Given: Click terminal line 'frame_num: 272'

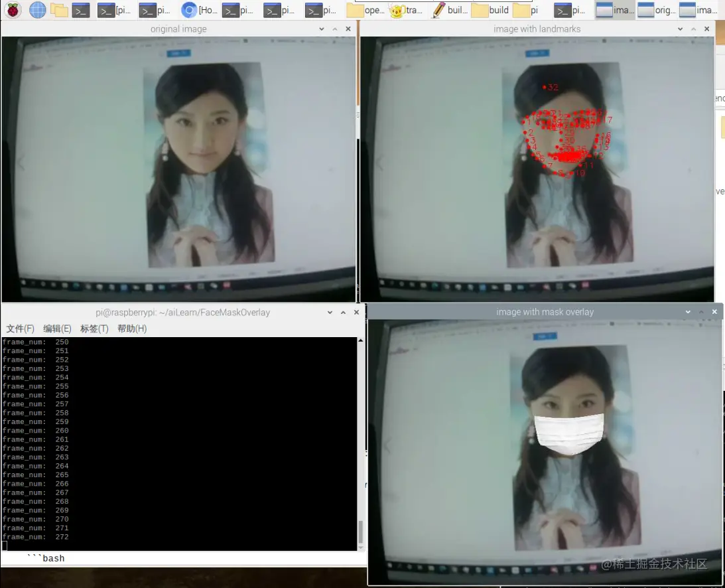Looking at the screenshot, I should 35,537.
